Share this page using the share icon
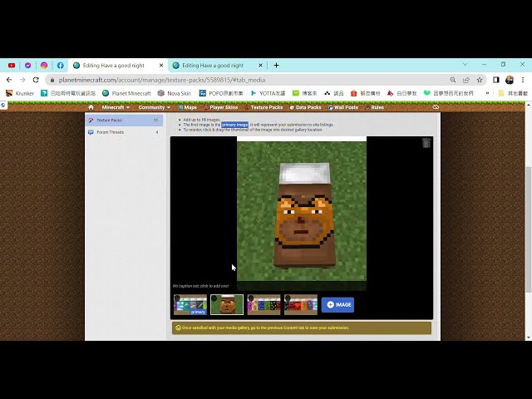This screenshot has height=399, width=532. (466, 80)
